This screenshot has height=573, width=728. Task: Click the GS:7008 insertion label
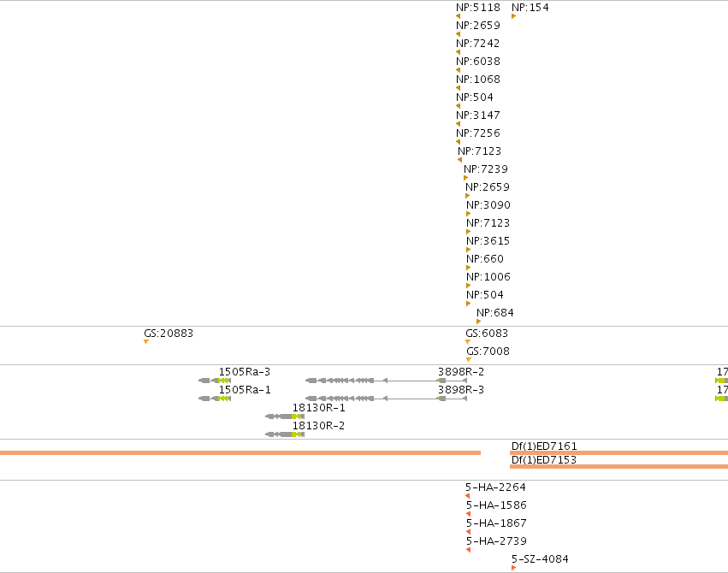tap(488, 351)
